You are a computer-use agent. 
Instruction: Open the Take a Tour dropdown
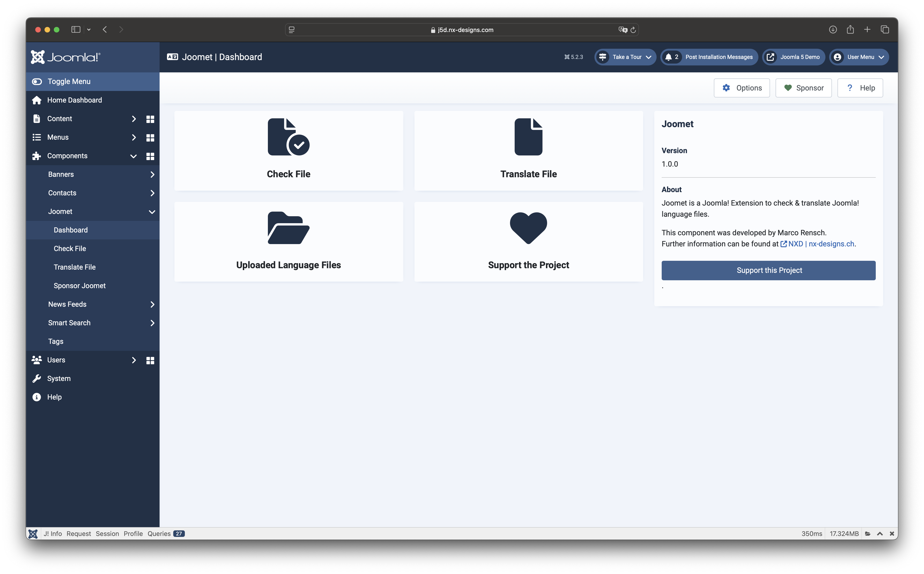pos(625,57)
